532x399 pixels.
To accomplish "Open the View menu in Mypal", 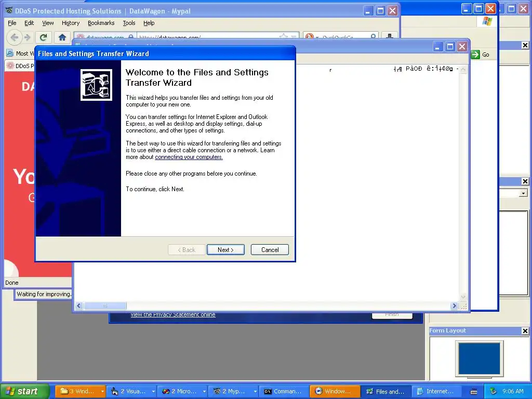I will pos(48,23).
